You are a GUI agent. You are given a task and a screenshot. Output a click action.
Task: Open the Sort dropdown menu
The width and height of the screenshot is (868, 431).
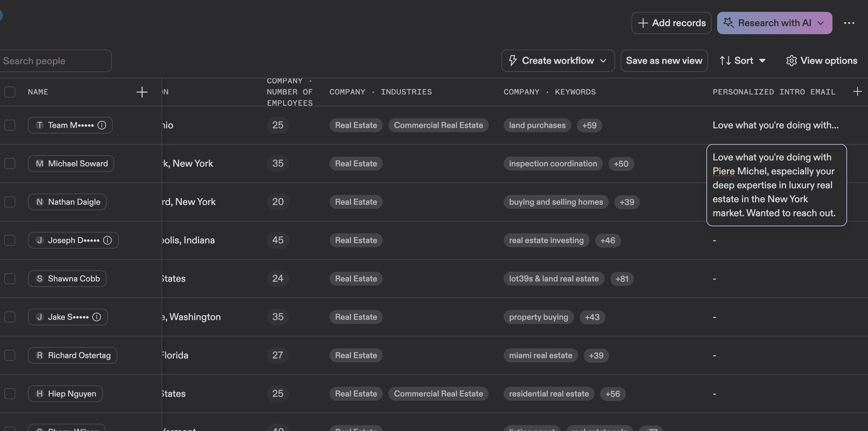coord(743,61)
